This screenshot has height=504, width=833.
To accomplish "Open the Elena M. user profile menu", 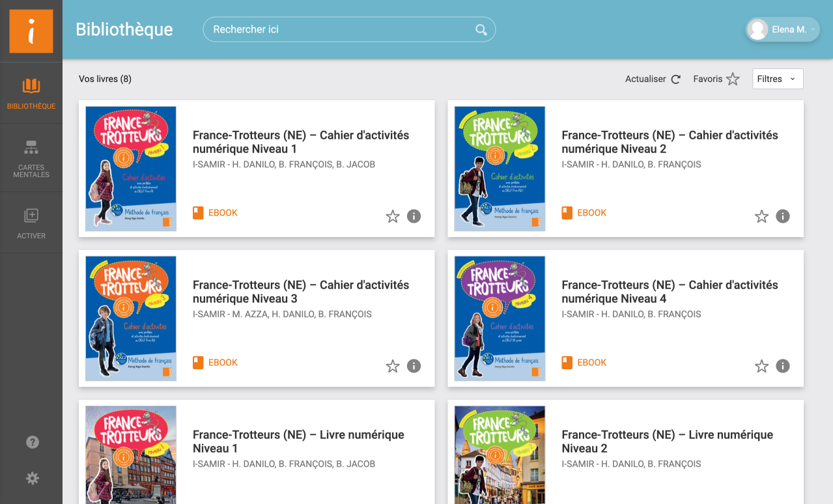I will 782,29.
